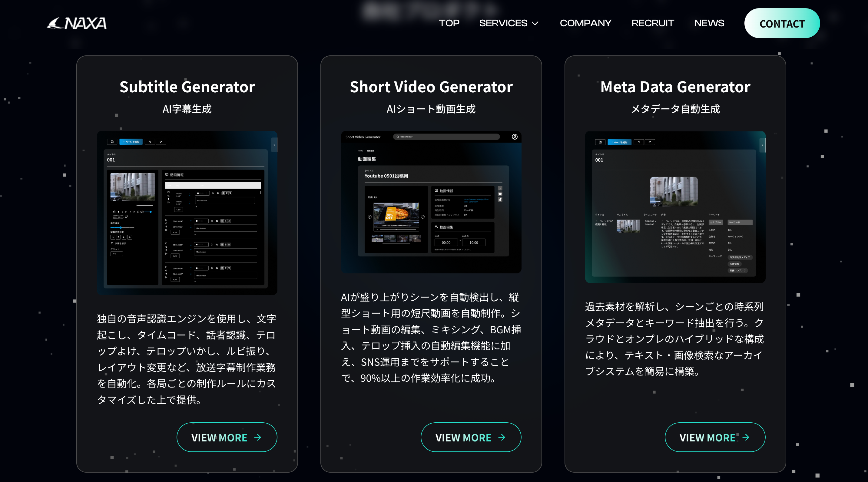Expand collapsed side panel in Subtitle Generator screenshot
Screen dimensions: 868x482
(274, 145)
